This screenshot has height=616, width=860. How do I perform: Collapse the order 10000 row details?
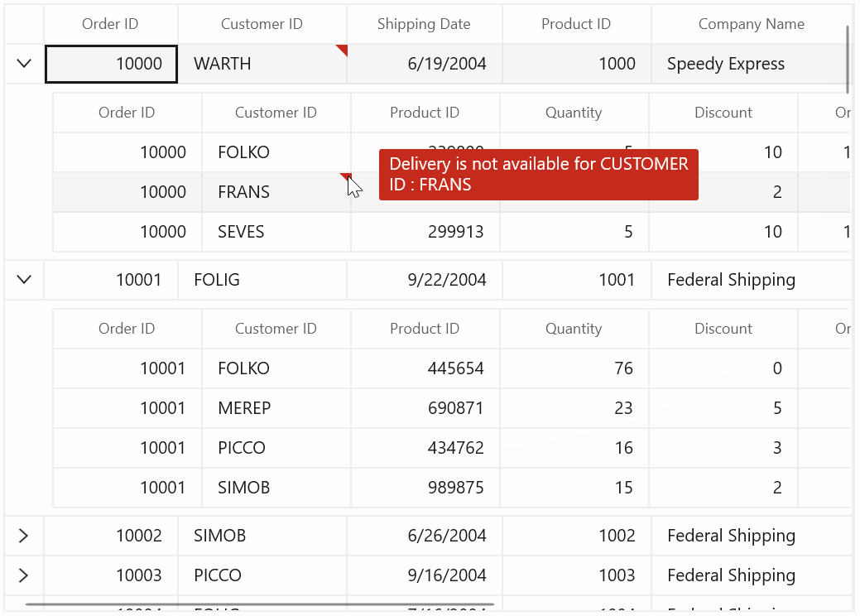[24, 64]
